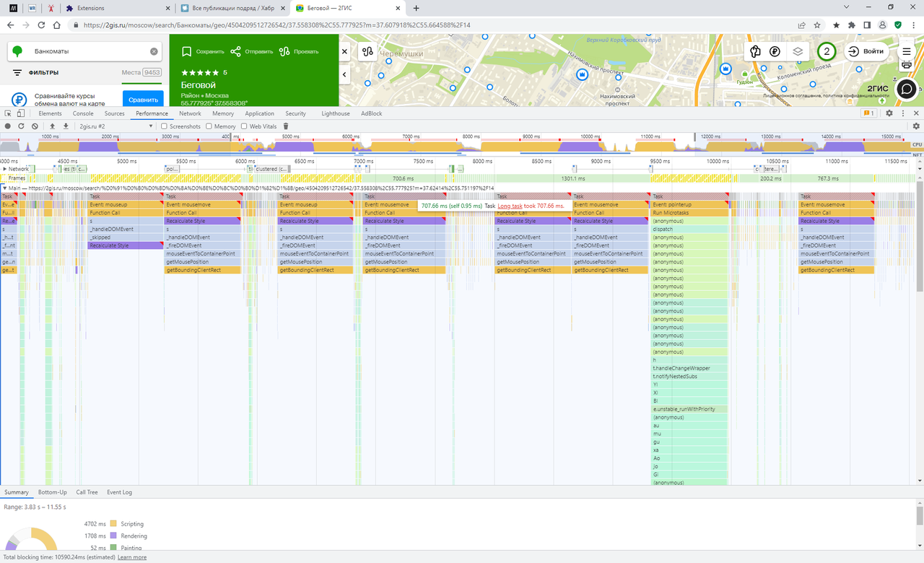This screenshot has width=924, height=563.
Task: Open Performance capture settings gear
Action: (x=916, y=126)
